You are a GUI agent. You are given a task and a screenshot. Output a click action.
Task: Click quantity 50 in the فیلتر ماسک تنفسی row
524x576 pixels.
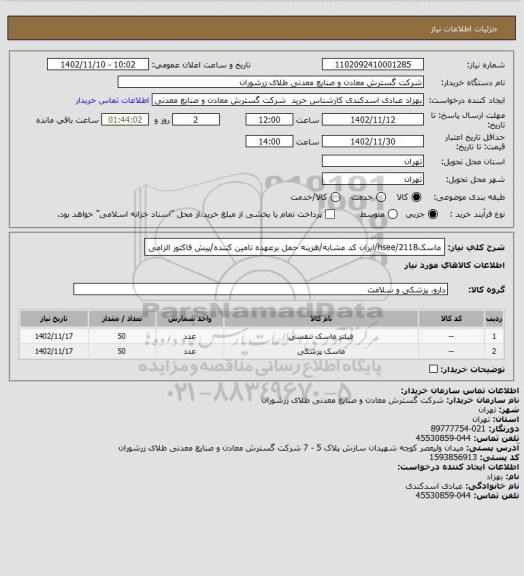[122, 336]
